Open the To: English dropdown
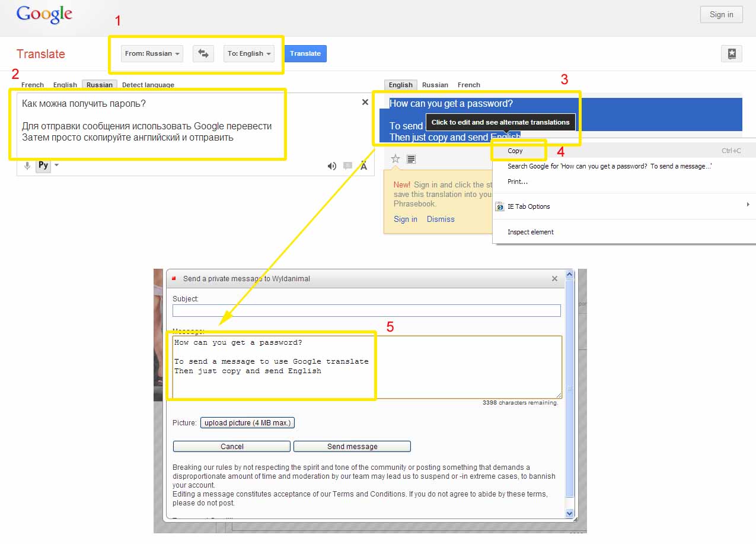Screen dimensions: 756x544 tap(249, 53)
